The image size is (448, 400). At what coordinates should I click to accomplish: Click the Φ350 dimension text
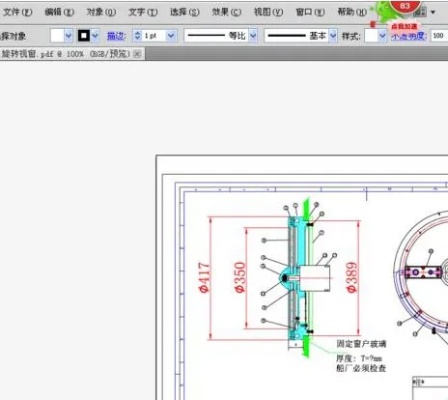(240, 277)
